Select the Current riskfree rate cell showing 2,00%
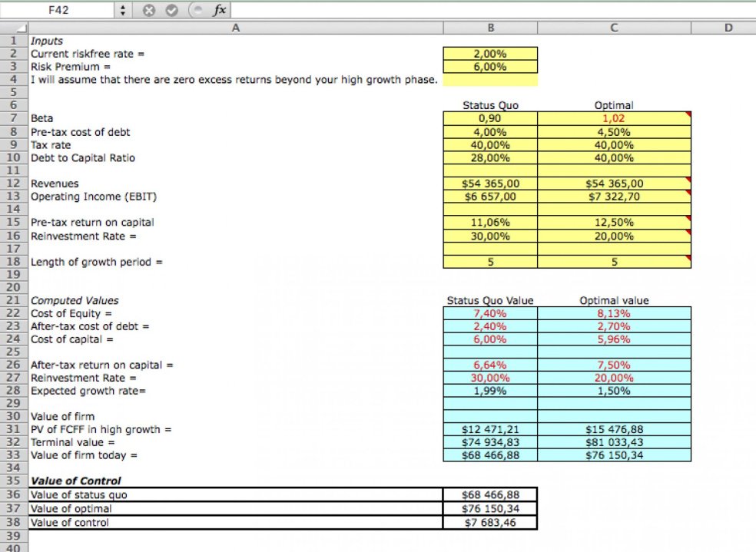This screenshot has width=756, height=552. [x=490, y=53]
